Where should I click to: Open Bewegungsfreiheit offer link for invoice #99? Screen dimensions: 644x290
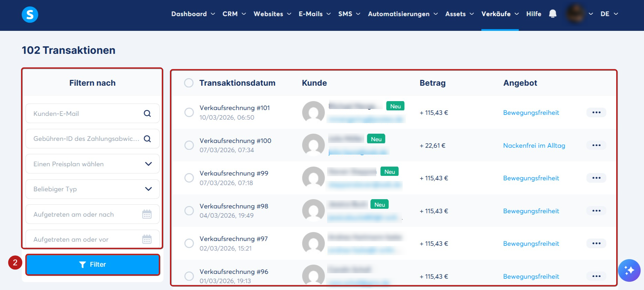click(531, 178)
